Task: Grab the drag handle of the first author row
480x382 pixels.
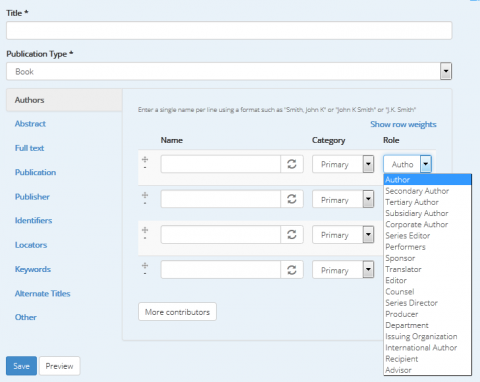Action: [x=145, y=160]
